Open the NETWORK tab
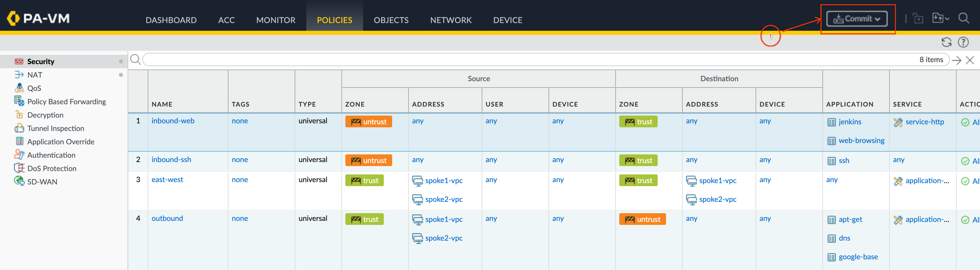This screenshot has width=980, height=270. point(451,20)
